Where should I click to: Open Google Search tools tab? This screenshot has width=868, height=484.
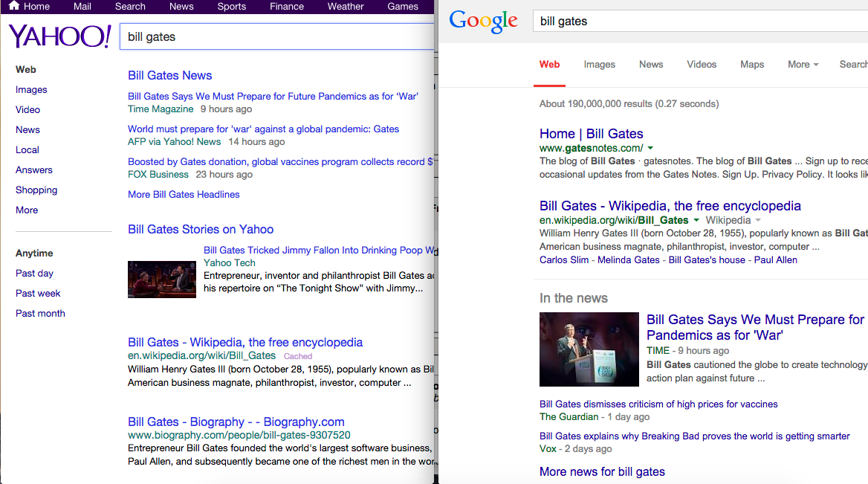(853, 64)
